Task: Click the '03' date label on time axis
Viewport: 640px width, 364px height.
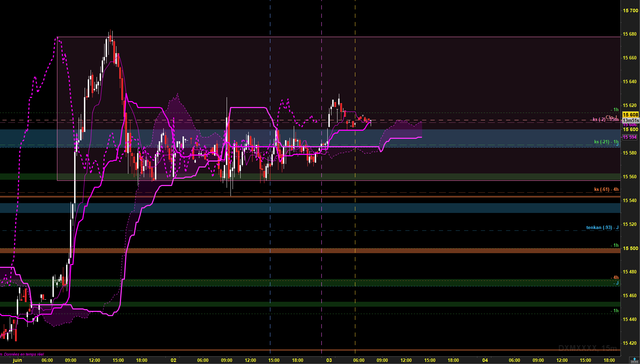Action: tap(329, 360)
